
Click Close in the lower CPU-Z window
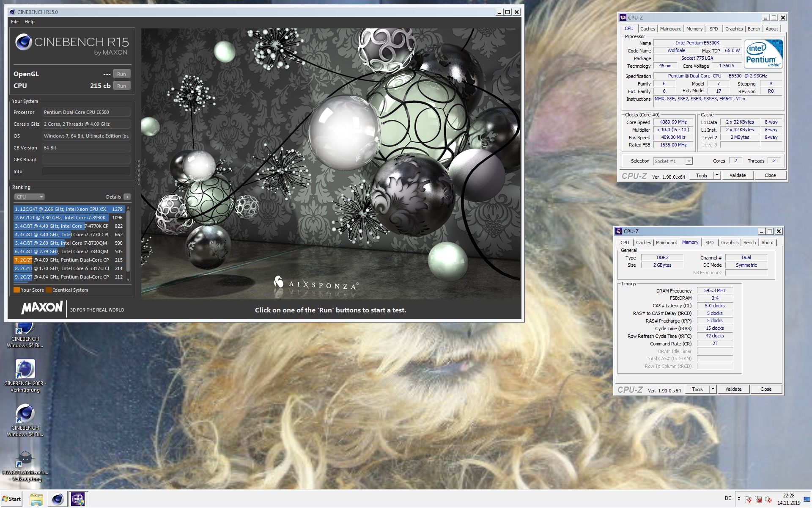766,389
